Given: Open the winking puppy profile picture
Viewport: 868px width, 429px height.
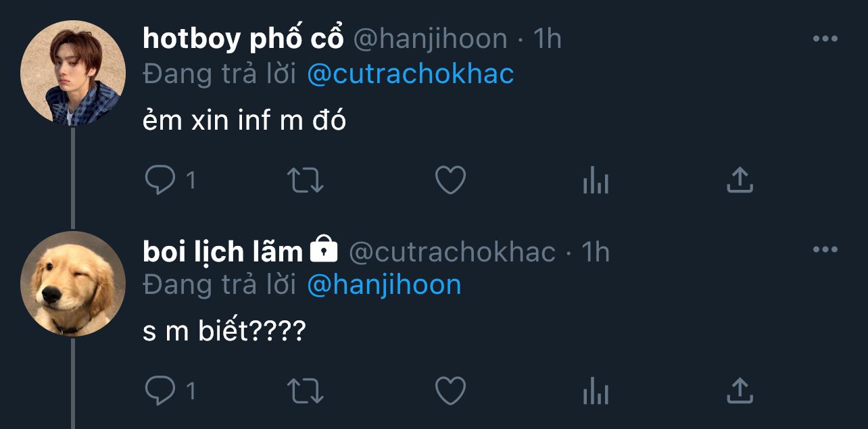Looking at the screenshot, I should 73,284.
